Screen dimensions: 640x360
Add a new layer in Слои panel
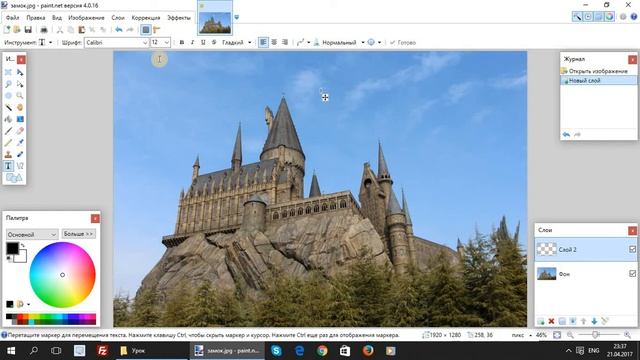point(541,322)
